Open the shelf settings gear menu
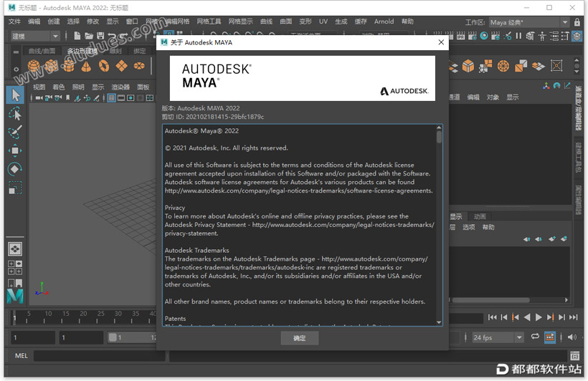588x381 pixels. pos(16,69)
